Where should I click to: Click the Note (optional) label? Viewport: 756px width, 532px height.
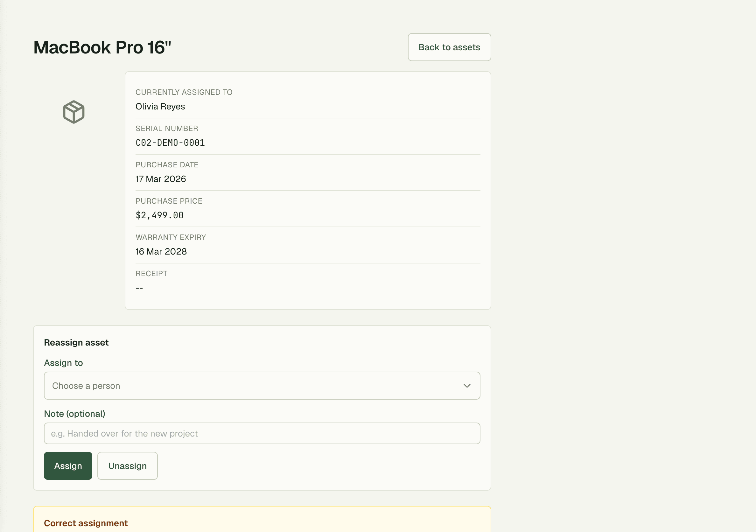[x=74, y=414]
